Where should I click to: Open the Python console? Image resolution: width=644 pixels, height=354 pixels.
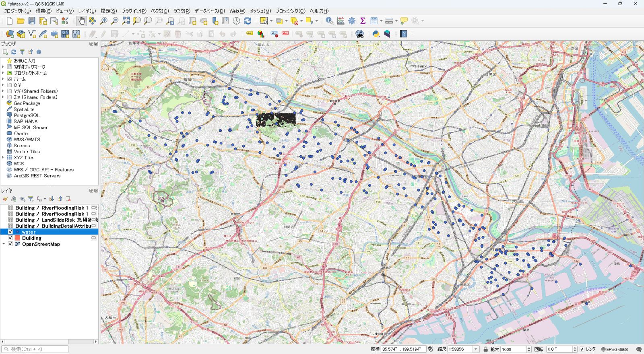pyautogui.click(x=376, y=34)
